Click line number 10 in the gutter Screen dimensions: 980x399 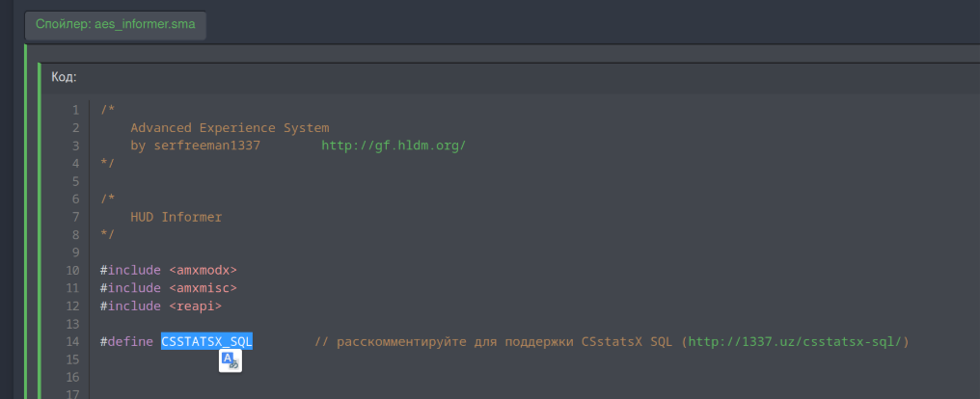[x=72, y=271]
